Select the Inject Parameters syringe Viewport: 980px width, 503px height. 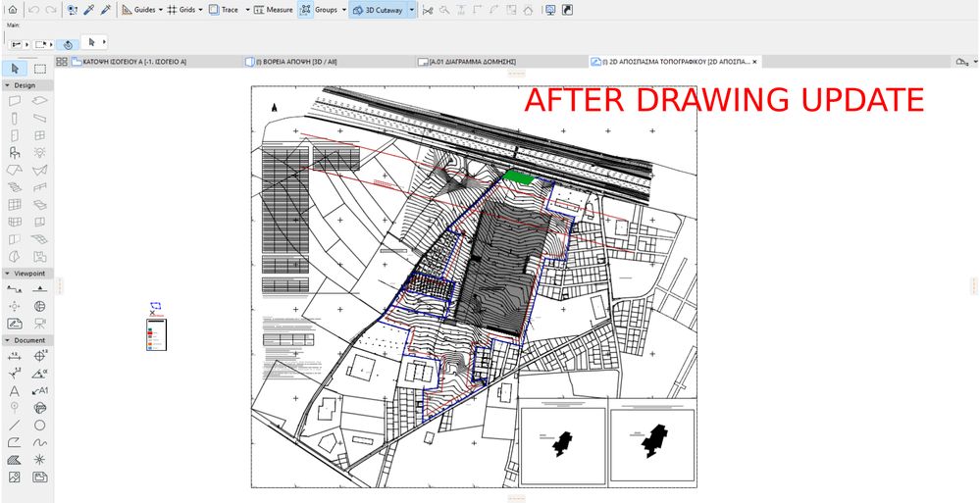106,10
